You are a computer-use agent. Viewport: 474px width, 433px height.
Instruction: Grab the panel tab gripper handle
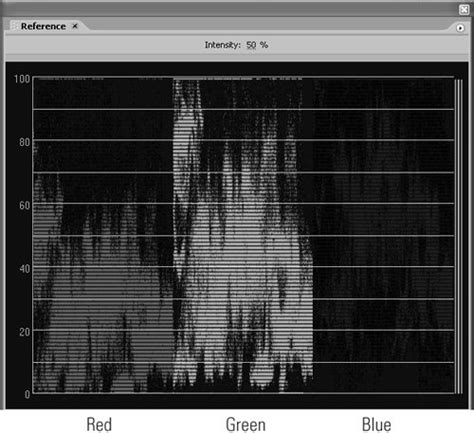(x=14, y=26)
